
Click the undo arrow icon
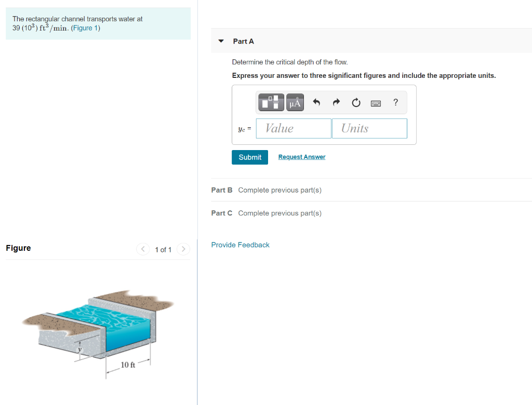coord(316,102)
